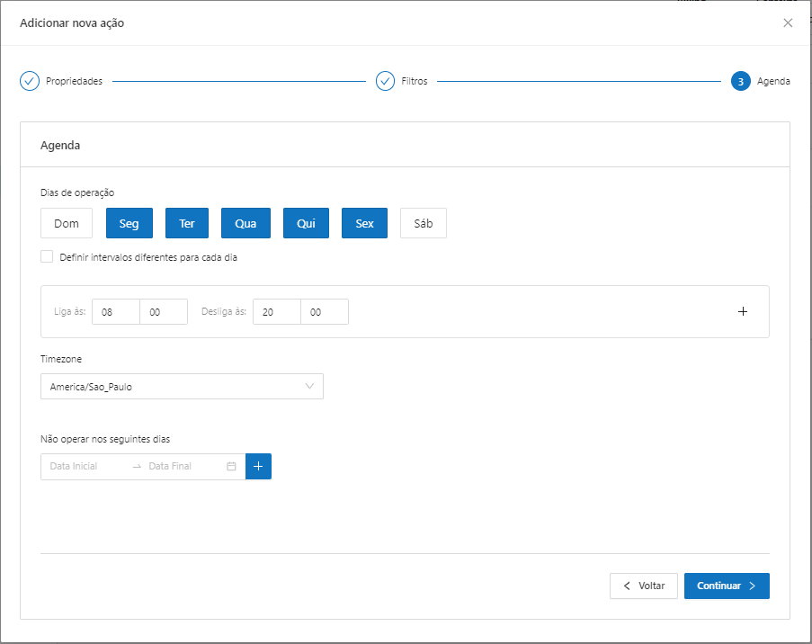
Task: Go to the Propriedades step label
Action: tap(74, 81)
